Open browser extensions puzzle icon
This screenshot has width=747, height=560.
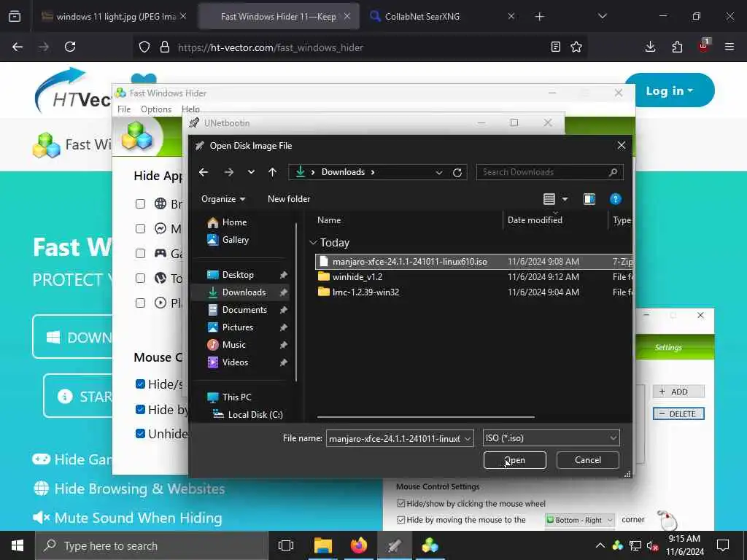click(x=677, y=47)
